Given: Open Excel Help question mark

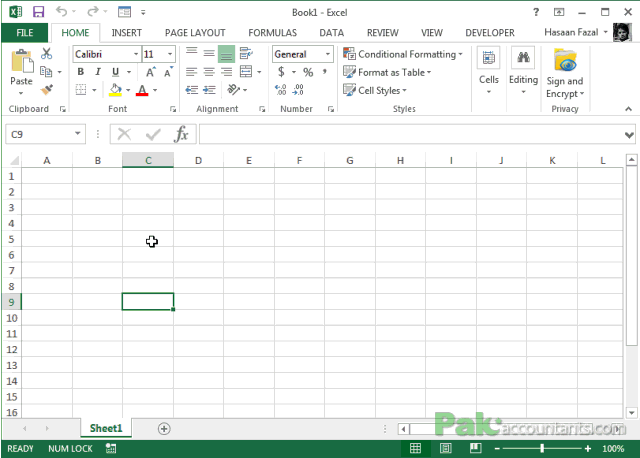Looking at the screenshot, I should [536, 12].
